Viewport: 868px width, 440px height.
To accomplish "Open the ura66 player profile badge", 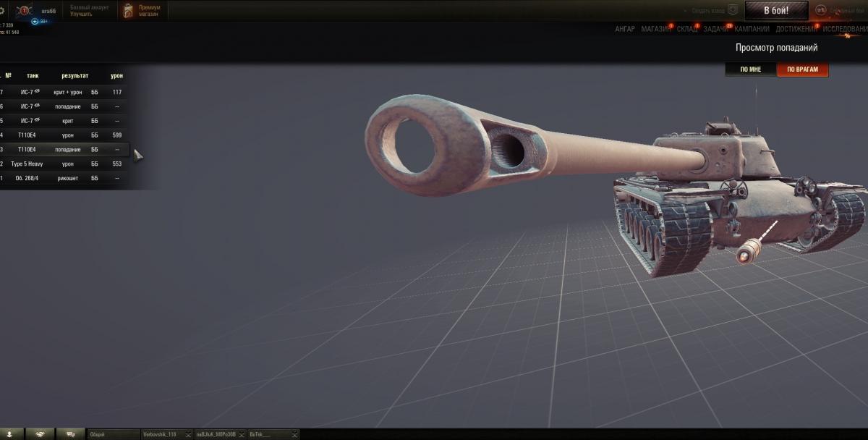I will pyautogui.click(x=24, y=11).
